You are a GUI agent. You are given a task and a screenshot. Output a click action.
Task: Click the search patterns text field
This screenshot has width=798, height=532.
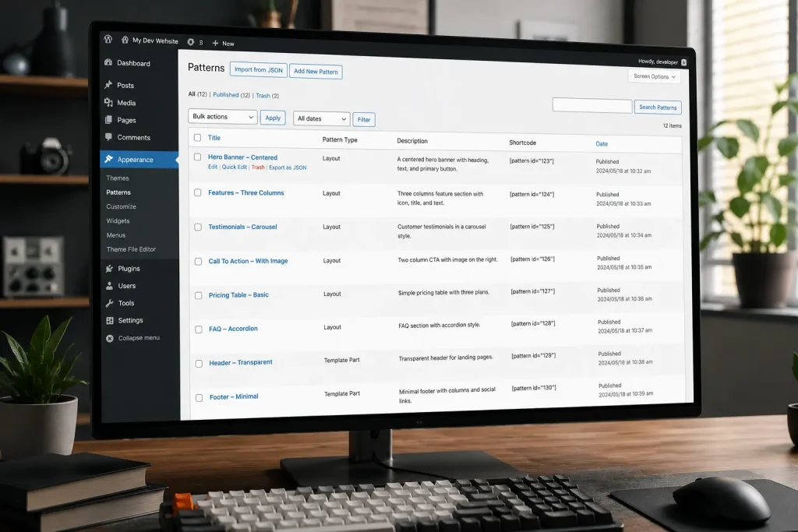click(592, 105)
